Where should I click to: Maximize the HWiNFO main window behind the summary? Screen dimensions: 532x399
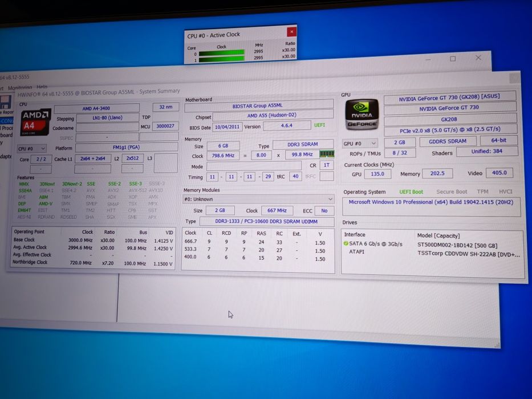coord(453,59)
